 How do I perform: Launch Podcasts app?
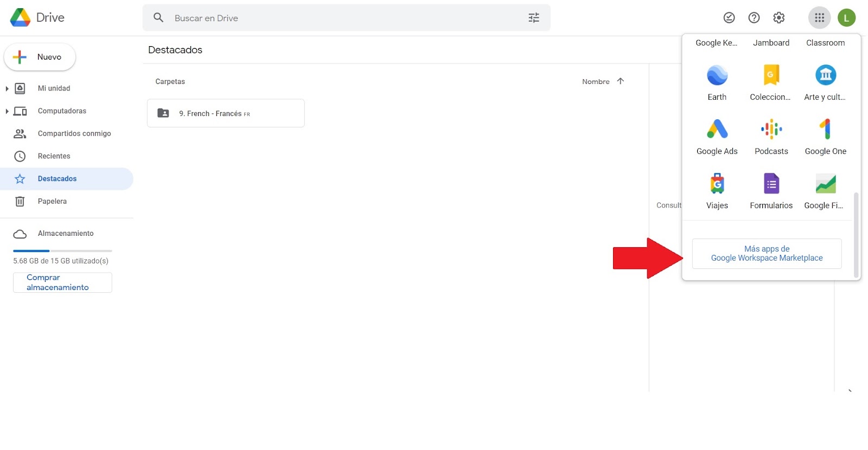(771, 137)
